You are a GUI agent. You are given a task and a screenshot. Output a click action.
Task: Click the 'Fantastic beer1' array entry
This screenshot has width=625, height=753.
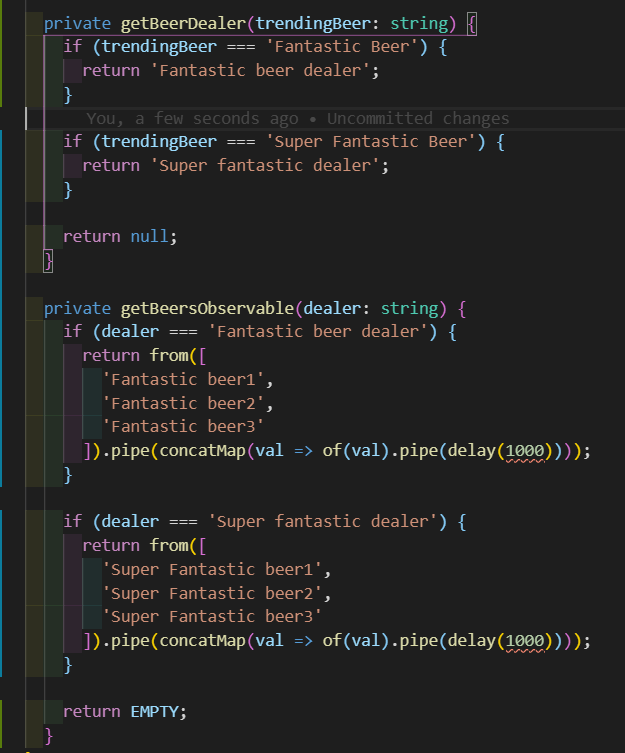[x=183, y=379]
